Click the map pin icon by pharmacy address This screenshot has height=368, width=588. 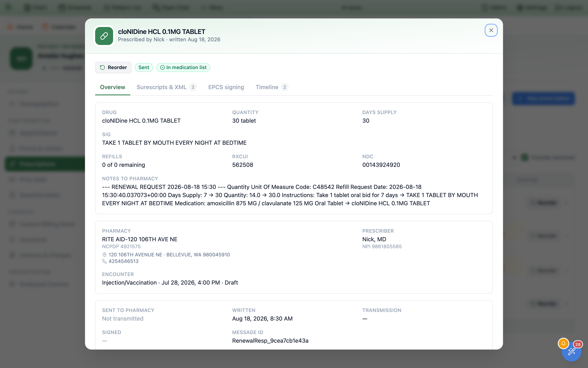coord(105,255)
